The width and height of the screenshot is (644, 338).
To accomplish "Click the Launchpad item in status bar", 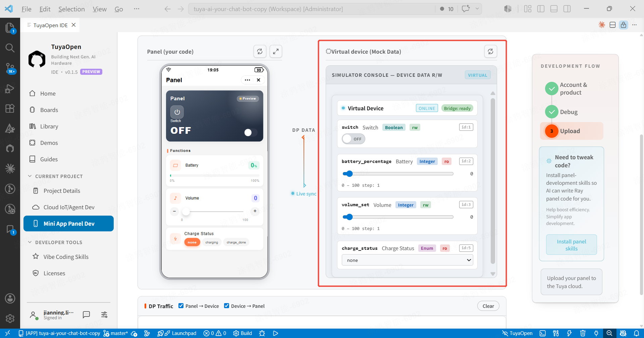I will tap(177, 333).
